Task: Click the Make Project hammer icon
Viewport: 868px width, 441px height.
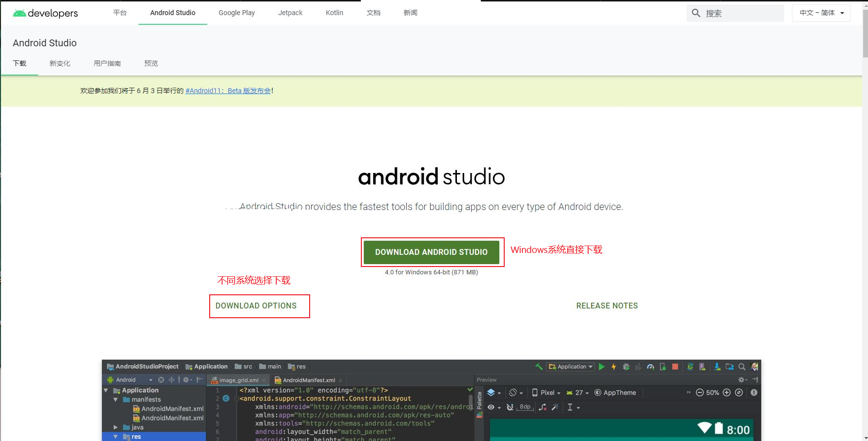Action: coord(539,366)
